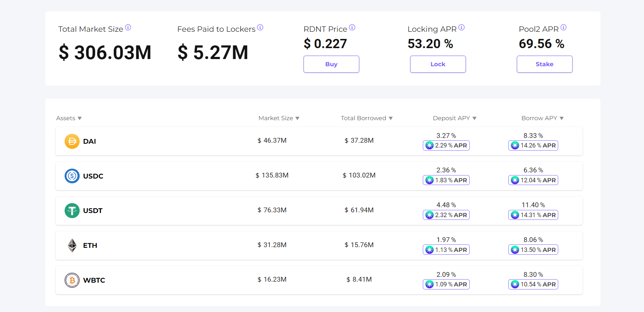This screenshot has width=644, height=312.
Task: Click USDC deposit APY 2.36 %
Action: [446, 170]
